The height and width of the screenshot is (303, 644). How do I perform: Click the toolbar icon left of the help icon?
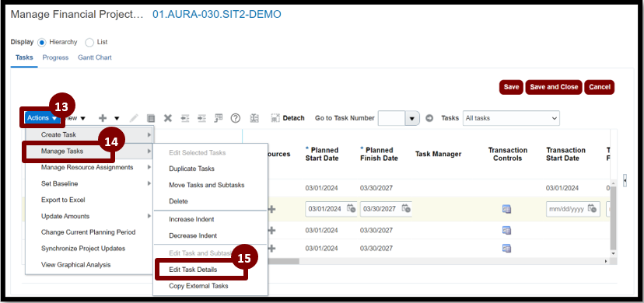[x=219, y=118]
